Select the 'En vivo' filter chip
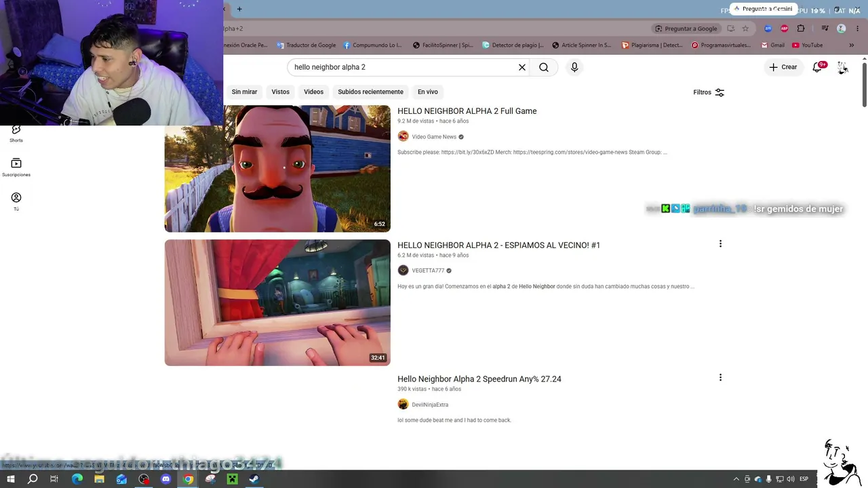Screen dimensions: 868x488 [428, 91]
